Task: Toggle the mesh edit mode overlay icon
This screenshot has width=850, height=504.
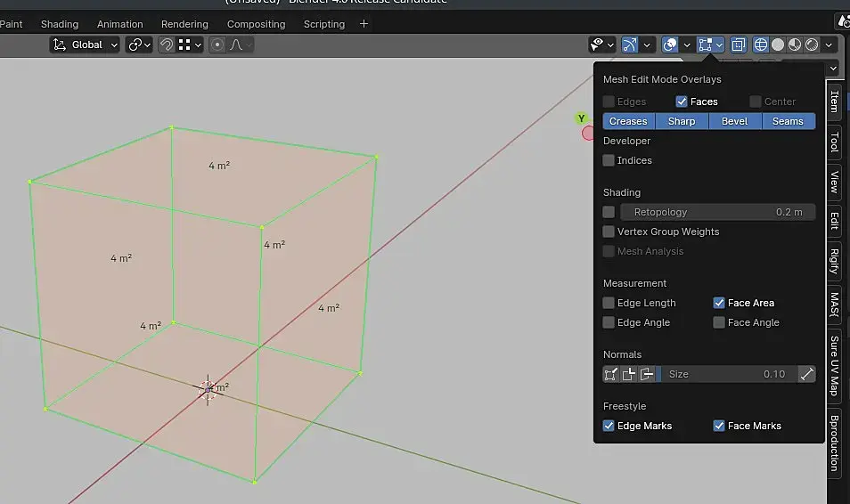Action: pyautogui.click(x=706, y=45)
